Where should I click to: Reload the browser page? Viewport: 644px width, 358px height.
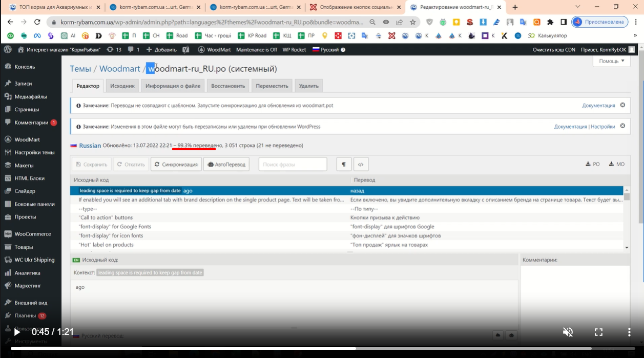pos(37,22)
